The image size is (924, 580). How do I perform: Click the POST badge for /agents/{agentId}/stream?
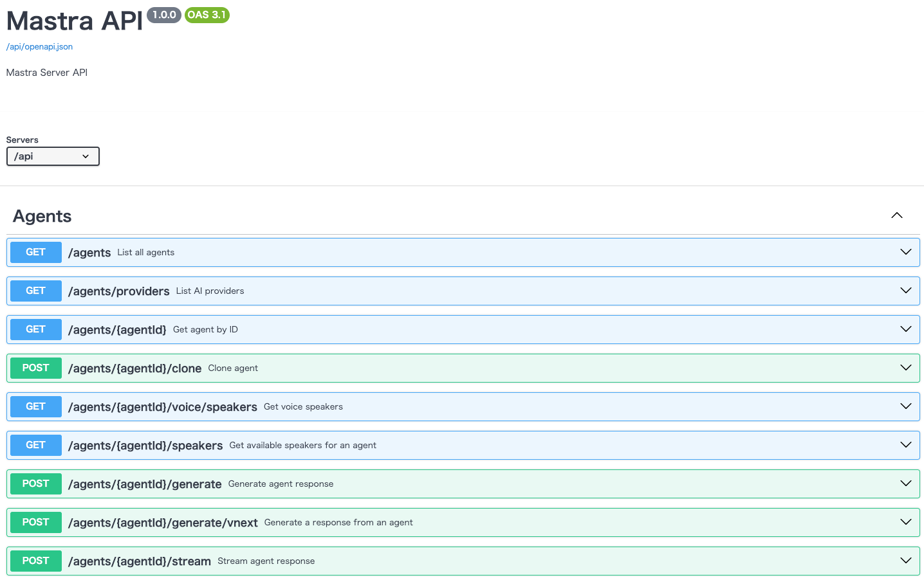tap(36, 561)
